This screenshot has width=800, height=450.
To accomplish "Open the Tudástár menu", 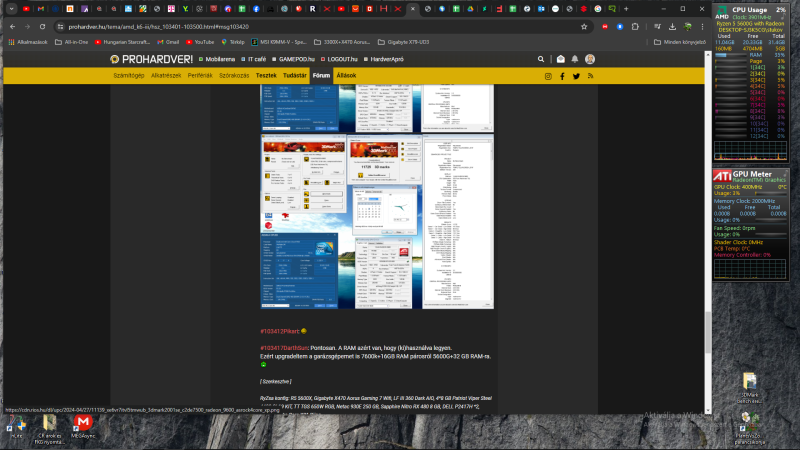I will click(294, 76).
